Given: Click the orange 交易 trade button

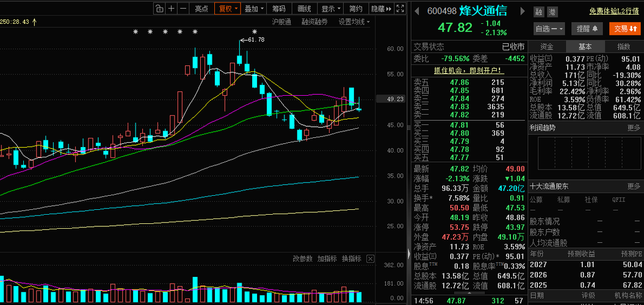Looking at the screenshot, I should [625, 28].
